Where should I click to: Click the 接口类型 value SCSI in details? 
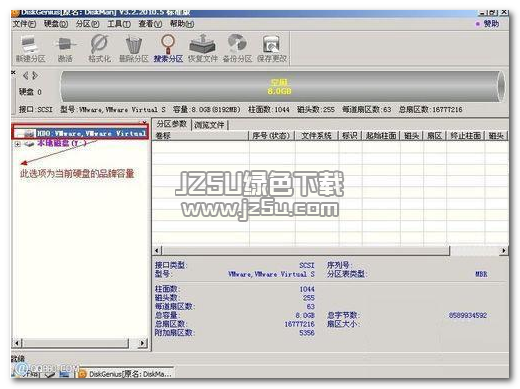[x=307, y=265]
